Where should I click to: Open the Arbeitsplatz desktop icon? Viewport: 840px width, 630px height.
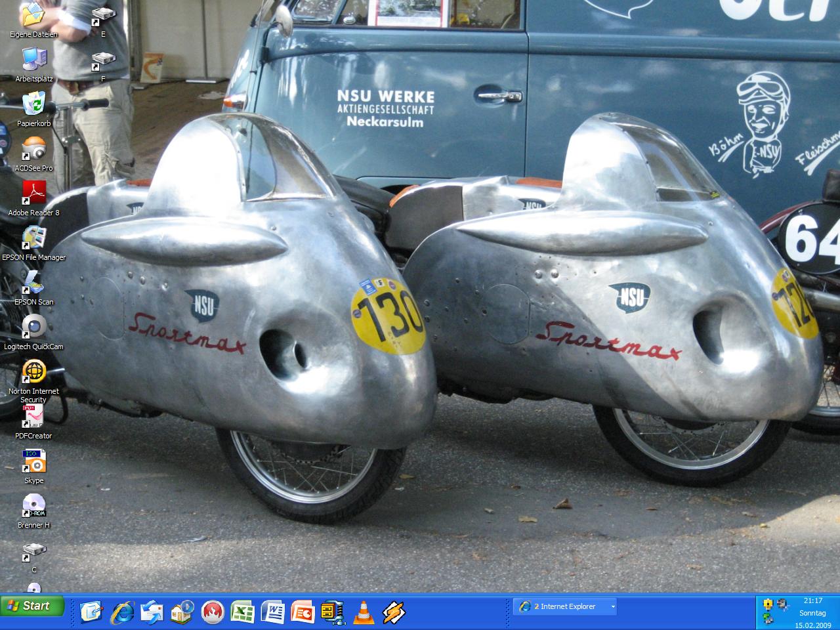(x=33, y=60)
